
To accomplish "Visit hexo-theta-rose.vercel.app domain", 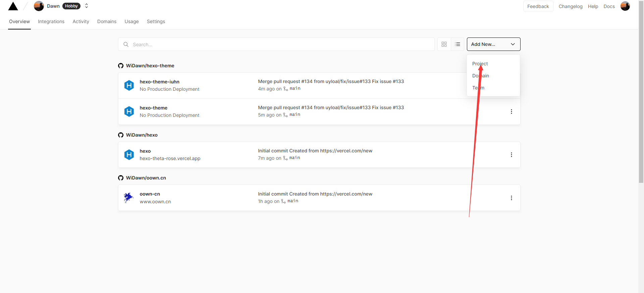I will [170, 158].
